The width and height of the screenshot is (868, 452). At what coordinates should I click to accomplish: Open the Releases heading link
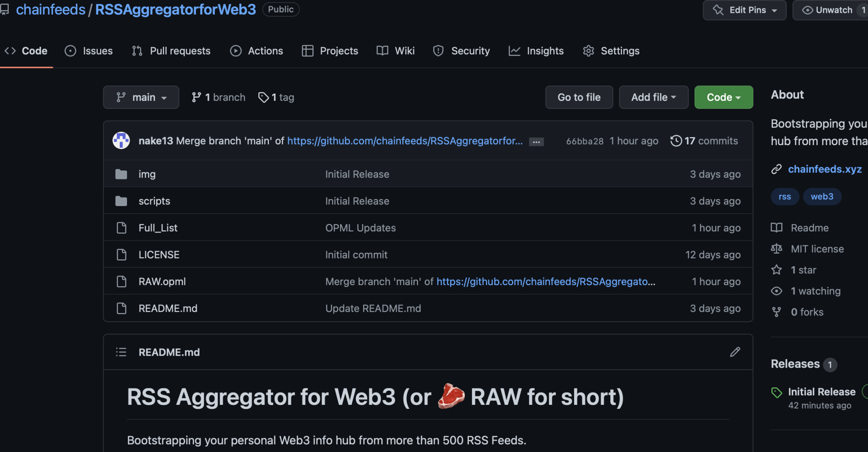(795, 364)
